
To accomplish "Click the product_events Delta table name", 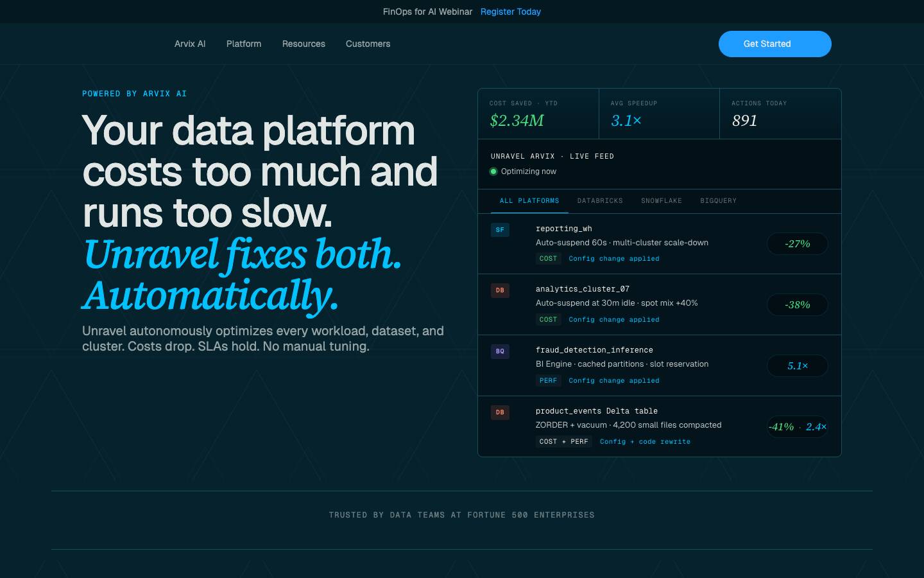I will 597,411.
